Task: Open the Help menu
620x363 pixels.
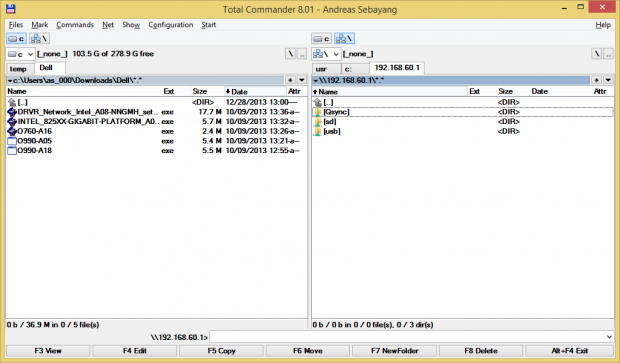Action: 603,25
